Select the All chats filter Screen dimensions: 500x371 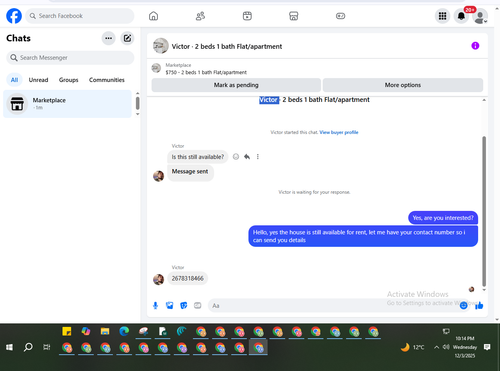[x=14, y=80]
